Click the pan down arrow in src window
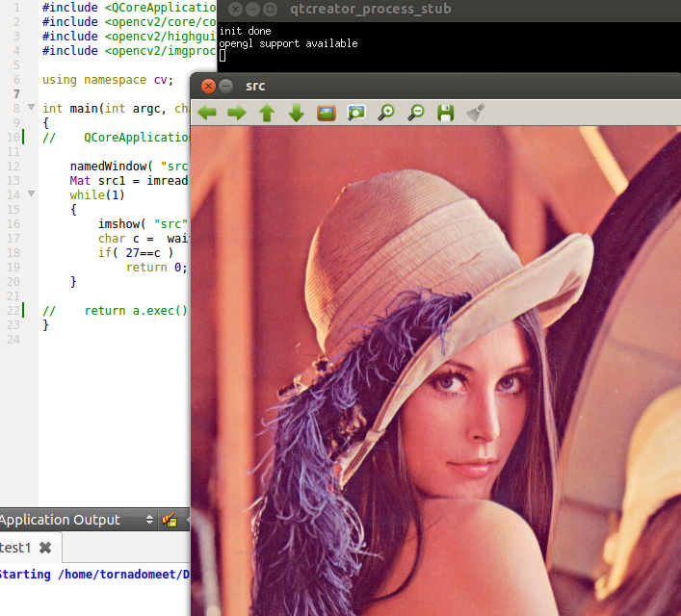This screenshot has width=681, height=616. tap(297, 113)
